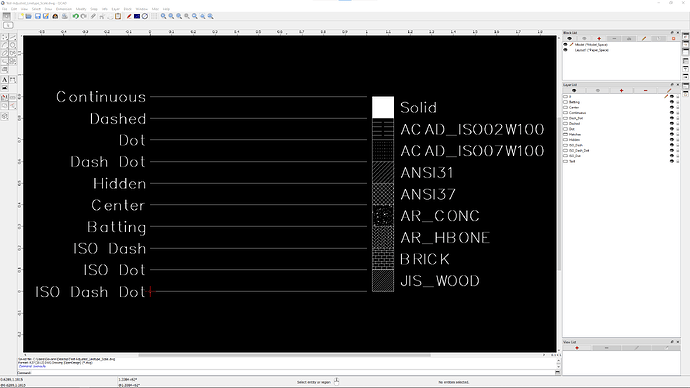690x388 pixels.
Task: Click the Paste clipboard icon
Action: [x=118, y=16]
